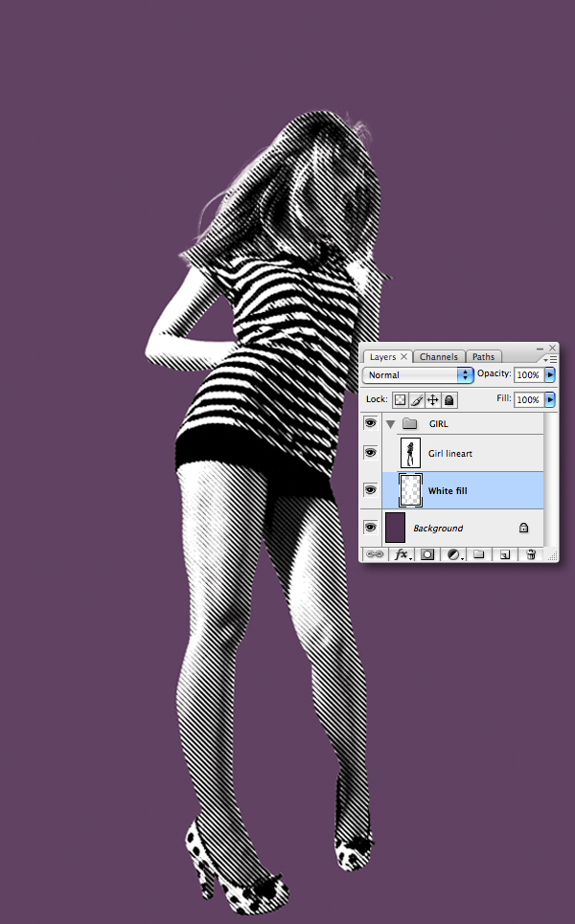Close the Layers tab with its X

click(x=404, y=356)
